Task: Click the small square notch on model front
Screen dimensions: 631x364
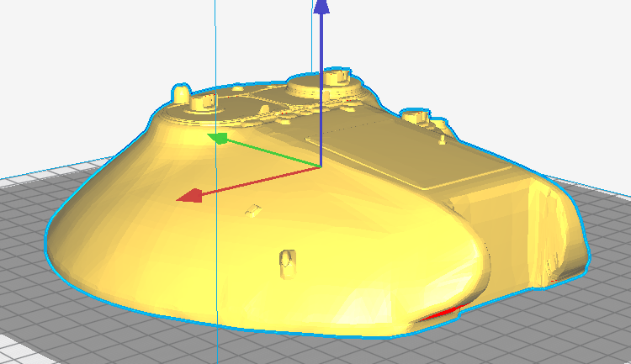Action: point(250,209)
